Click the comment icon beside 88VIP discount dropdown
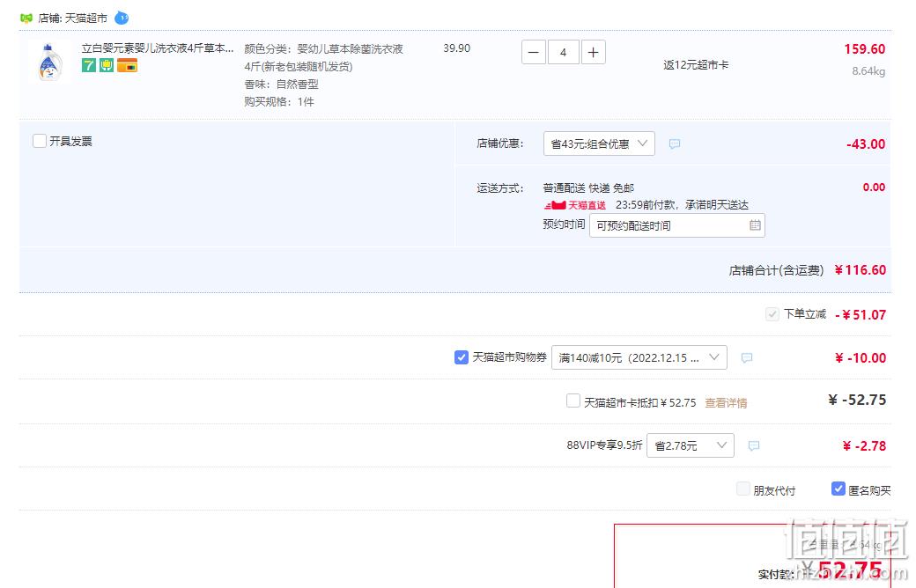Viewport: 916px width, 588px height. pyautogui.click(x=754, y=446)
